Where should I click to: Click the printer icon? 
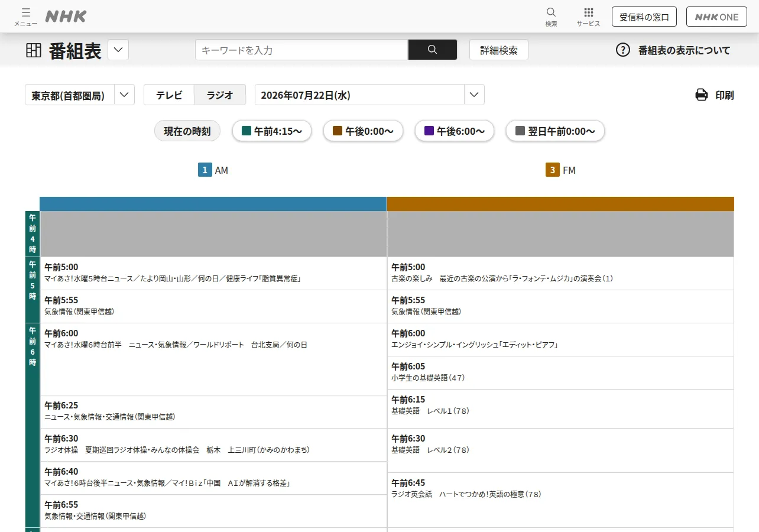click(702, 95)
